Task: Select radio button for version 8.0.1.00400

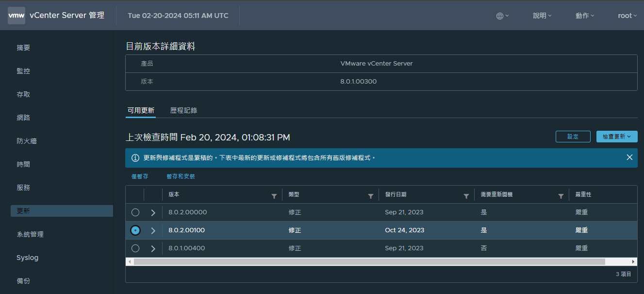Action: click(x=135, y=248)
